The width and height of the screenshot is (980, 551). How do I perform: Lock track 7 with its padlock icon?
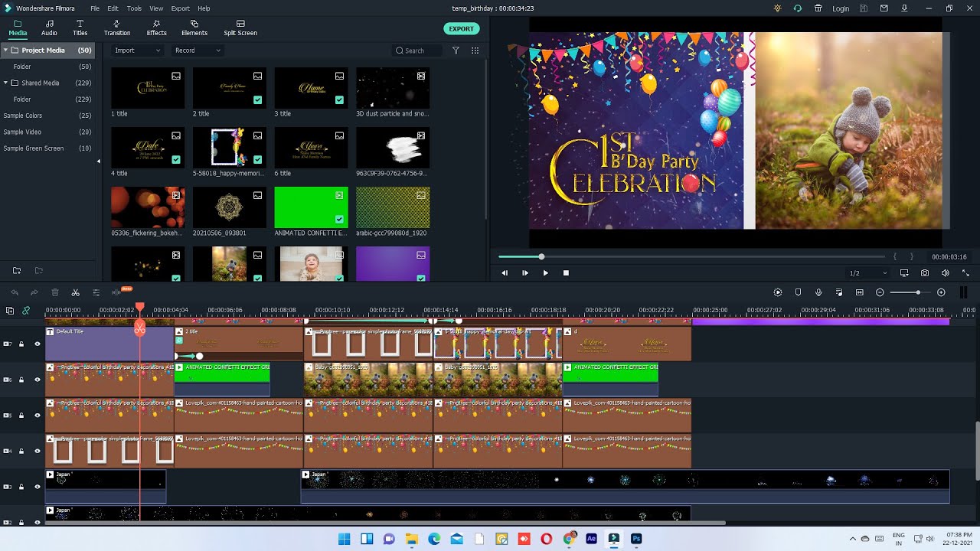point(21,344)
